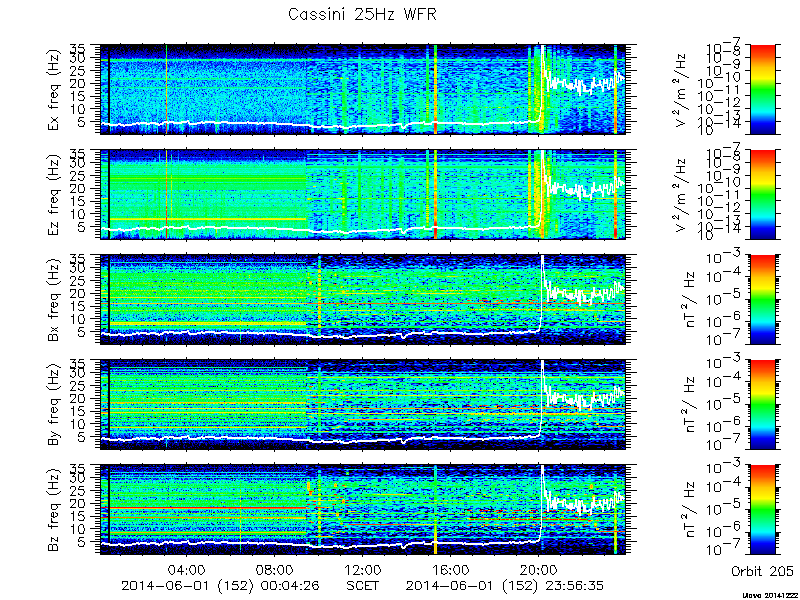Click the By panel color scale bar
Image resolution: width=800 pixels, height=600 pixels.
[762, 405]
